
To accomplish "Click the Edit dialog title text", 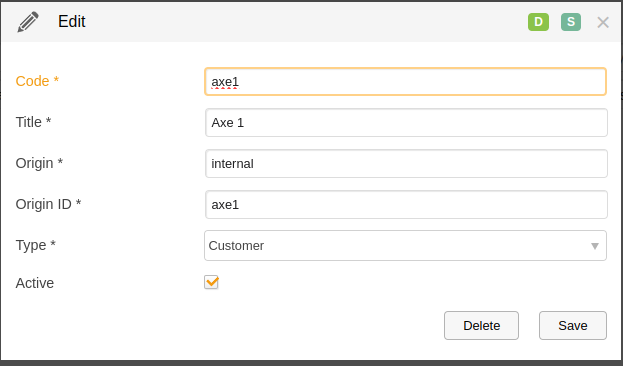I will (x=72, y=21).
